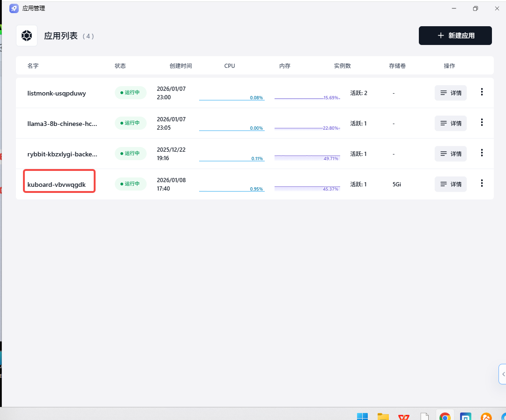Click 运行中 status of llama3-8b-chinese-hc
The height and width of the screenshot is (420, 506).
pos(130,123)
